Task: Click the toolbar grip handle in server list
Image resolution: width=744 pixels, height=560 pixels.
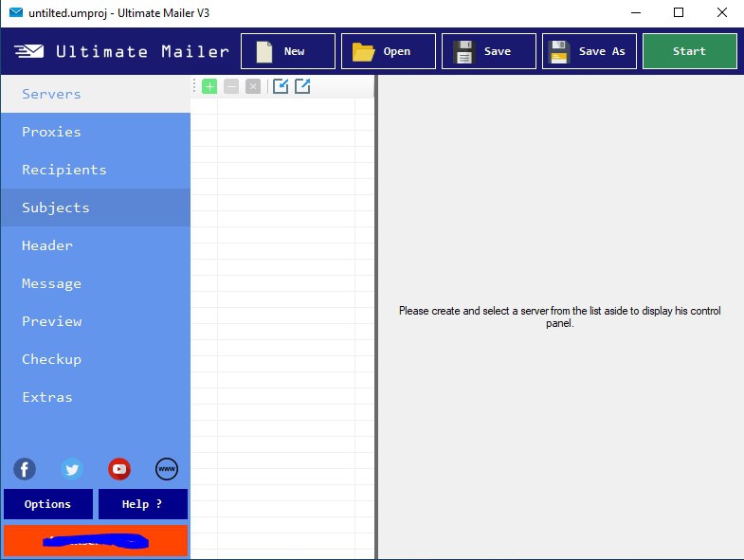Action: tap(194, 86)
